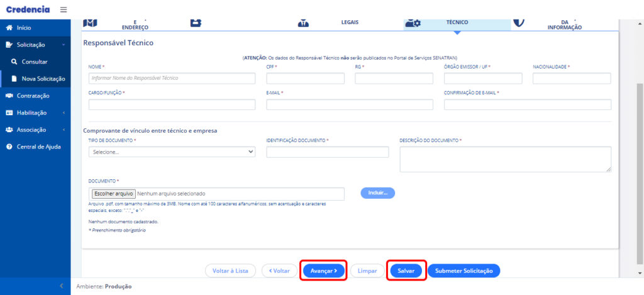Focus the Descrição do Documento text area
The image size is (644, 295).
[x=505, y=159]
